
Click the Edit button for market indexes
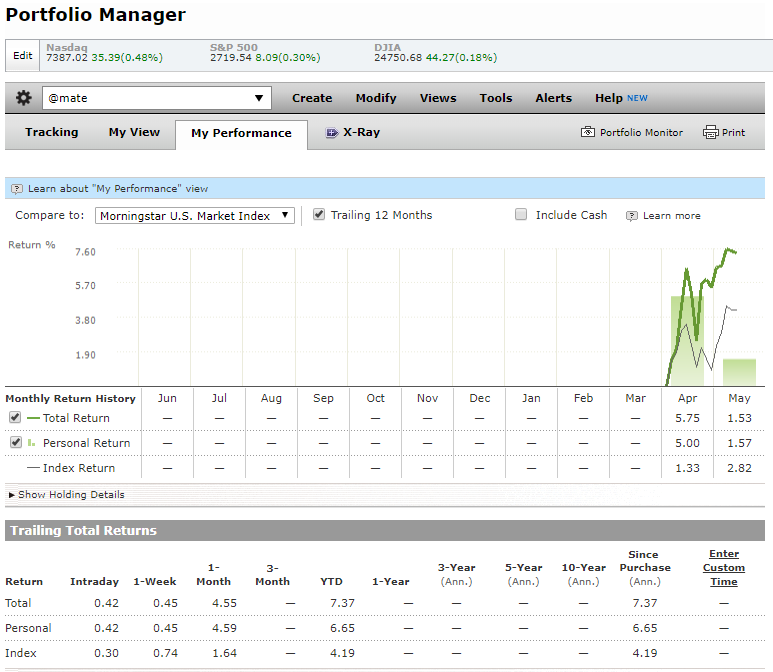point(23,55)
